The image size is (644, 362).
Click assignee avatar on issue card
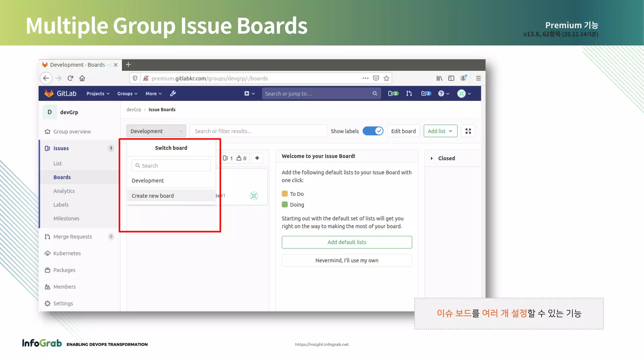pyautogui.click(x=254, y=196)
